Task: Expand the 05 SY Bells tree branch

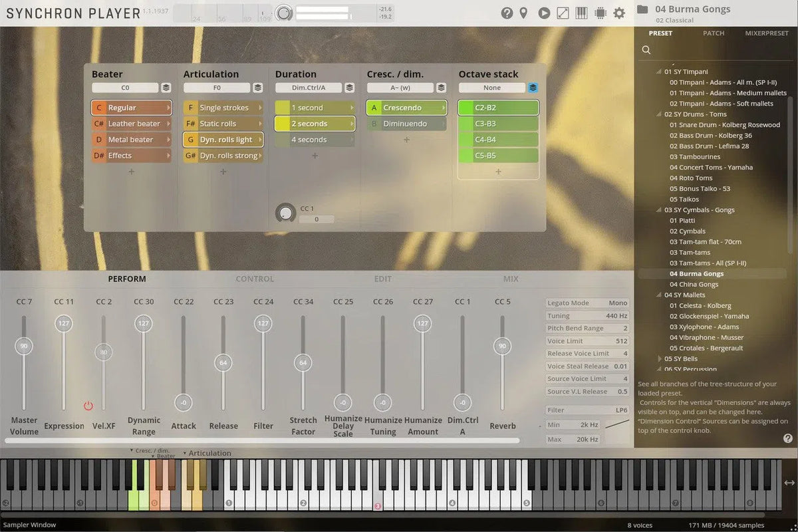Action: click(x=660, y=359)
